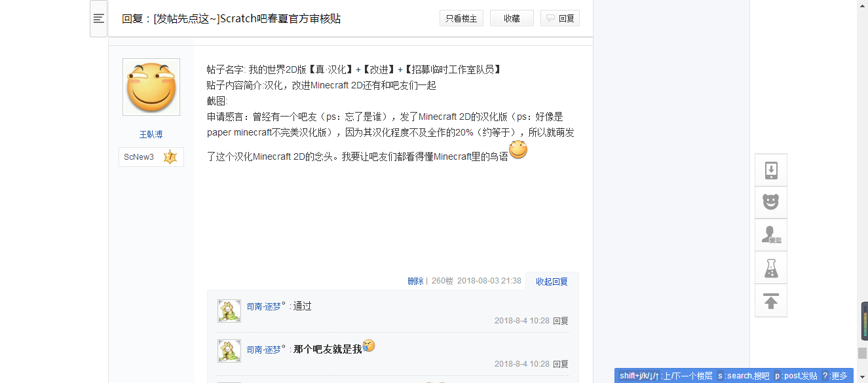Screen dimensions: 868x383
Task: Click 司南·逐梦 username on 通过 comment
Action: [265, 306]
